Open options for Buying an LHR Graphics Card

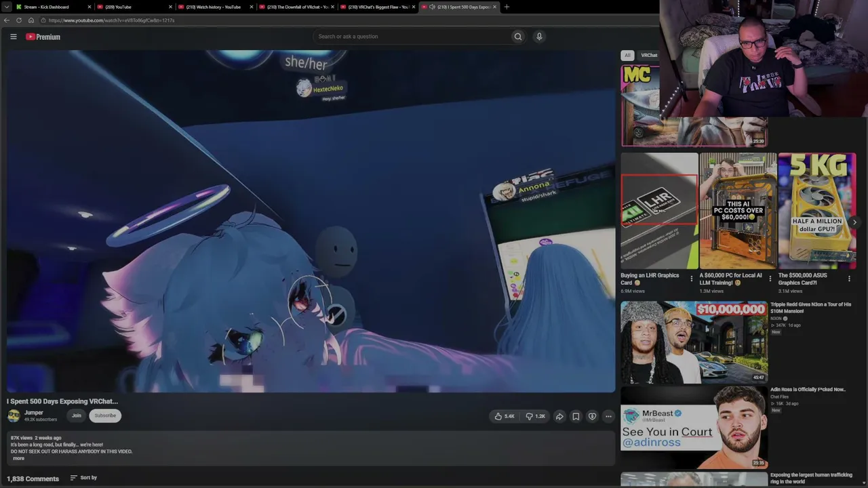691,279
